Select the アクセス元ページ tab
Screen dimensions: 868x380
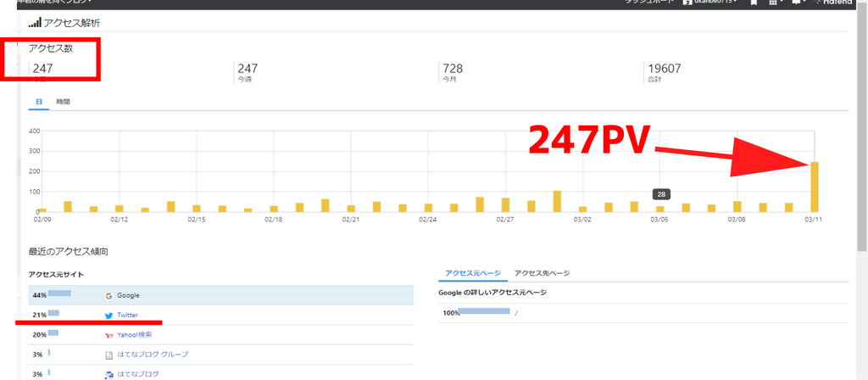click(473, 273)
